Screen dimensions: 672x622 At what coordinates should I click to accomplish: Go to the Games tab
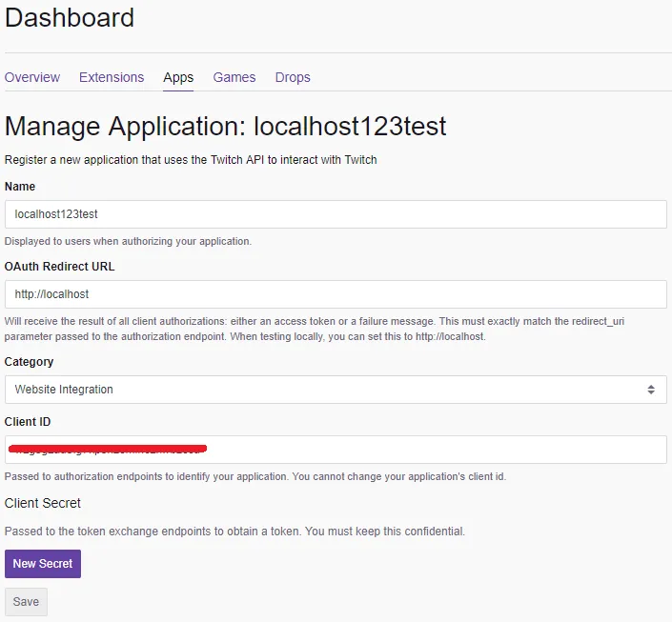pos(234,77)
